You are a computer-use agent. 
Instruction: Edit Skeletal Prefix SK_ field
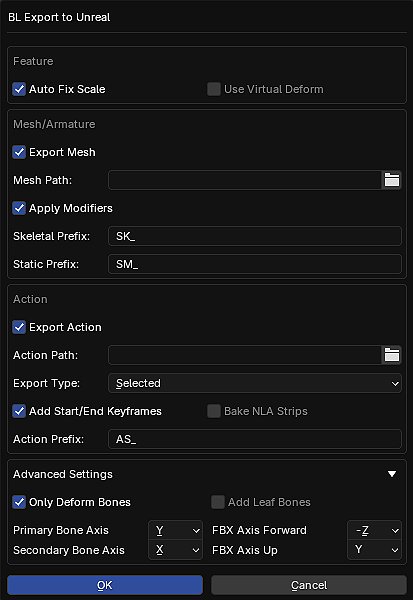[x=255, y=236]
